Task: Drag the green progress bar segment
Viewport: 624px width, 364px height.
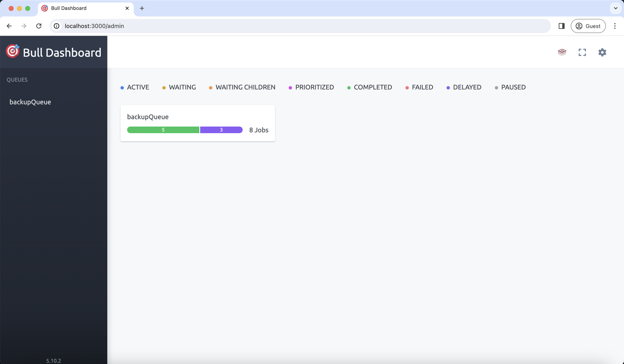Action: [163, 130]
